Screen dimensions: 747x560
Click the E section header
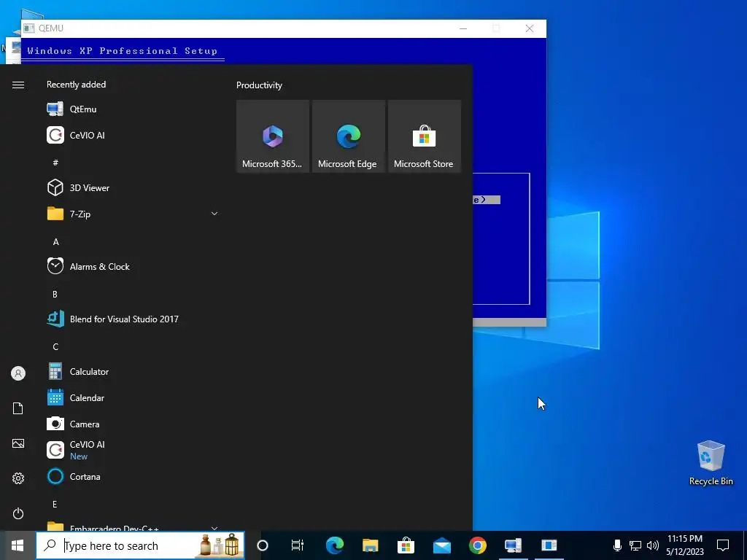[55, 505]
